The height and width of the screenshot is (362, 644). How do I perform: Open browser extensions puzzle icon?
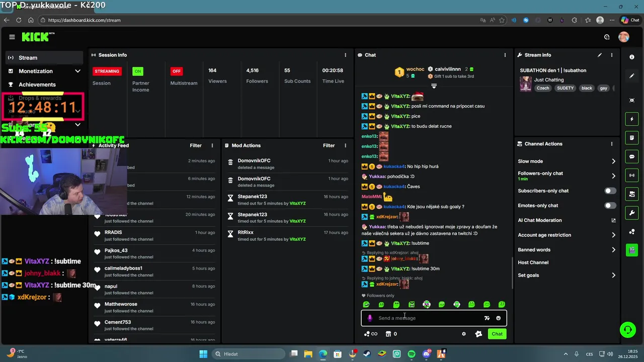pos(575,20)
